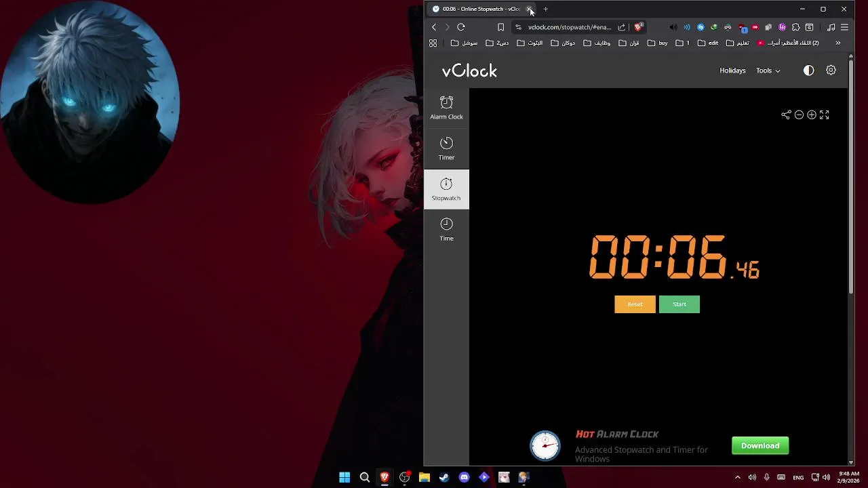Image resolution: width=868 pixels, height=488 pixels.
Task: Open the وظايف bookmark folder
Action: tap(597, 43)
